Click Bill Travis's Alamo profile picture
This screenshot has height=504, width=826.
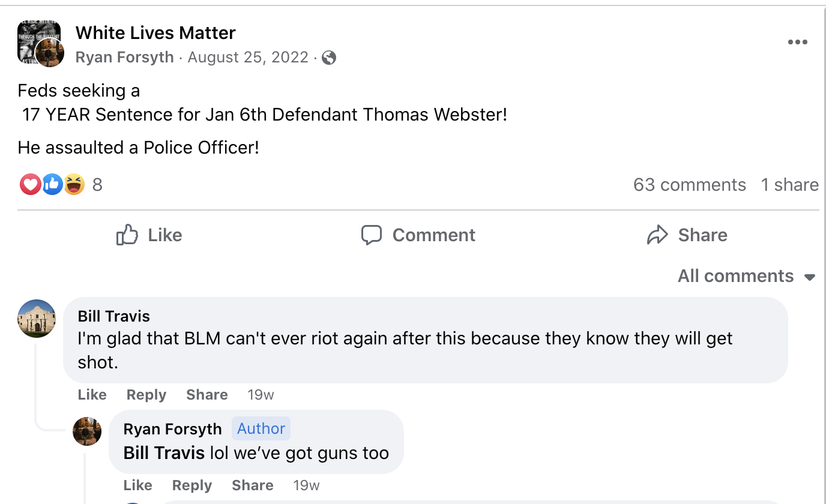coord(37,318)
